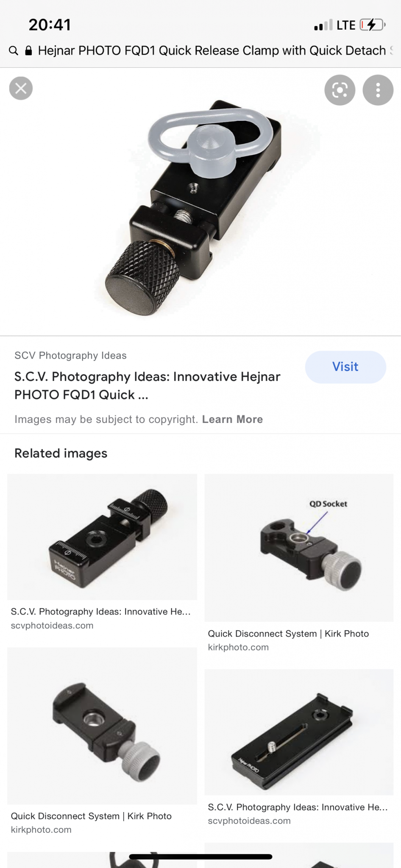
Task: Open the Learn More copyright link
Action: 232,419
